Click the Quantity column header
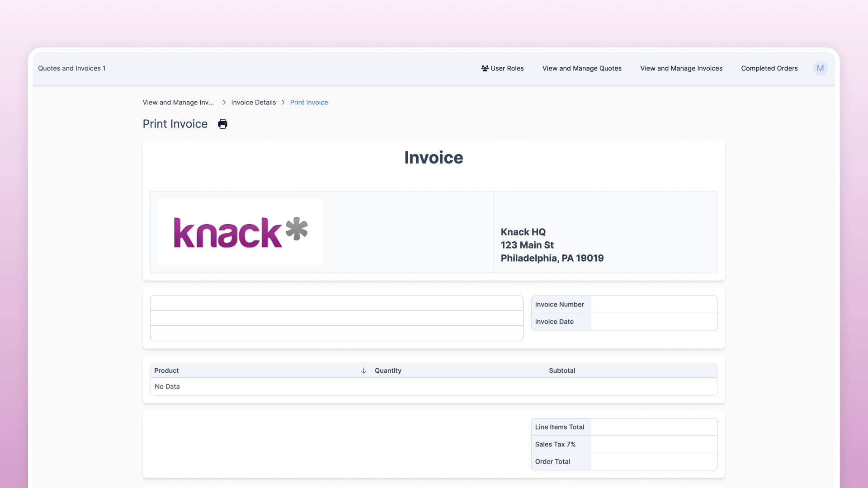Viewport: 868px width, 488px height. tap(388, 371)
